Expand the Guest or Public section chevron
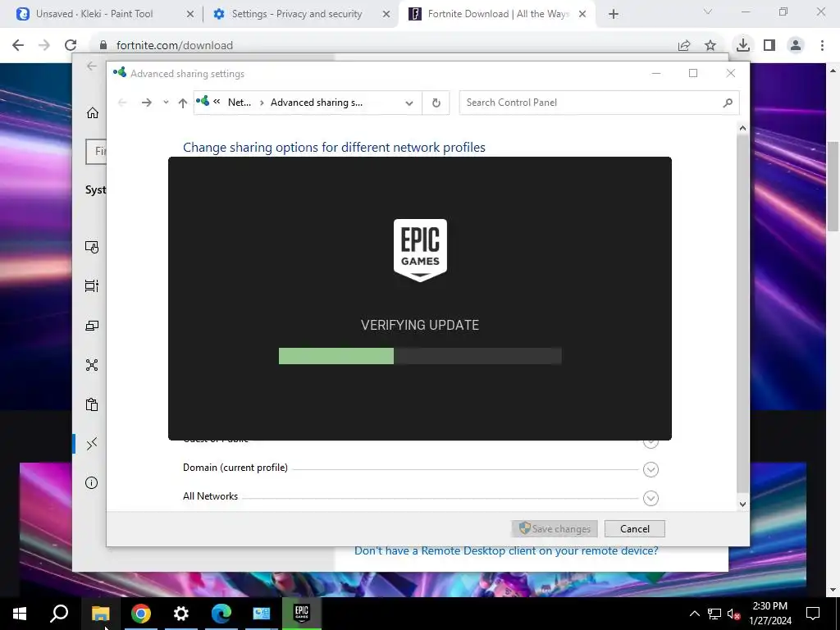Screen dimensions: 840x630 coord(651,444)
